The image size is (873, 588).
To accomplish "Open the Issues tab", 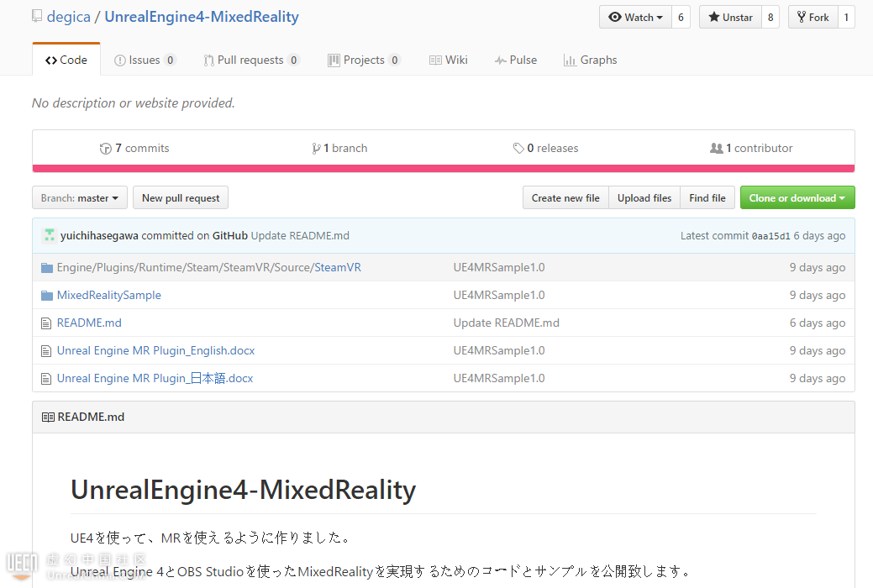I will pos(145,60).
